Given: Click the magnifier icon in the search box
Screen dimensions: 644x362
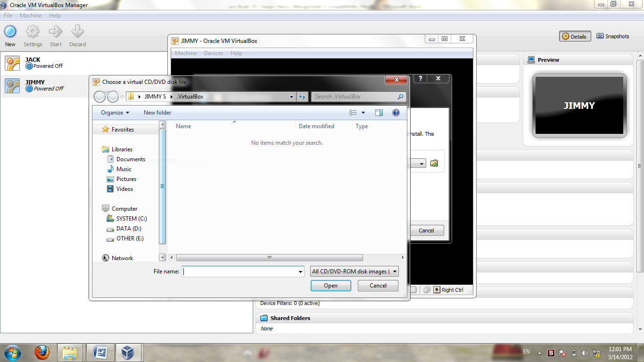Looking at the screenshot, I should (x=401, y=97).
